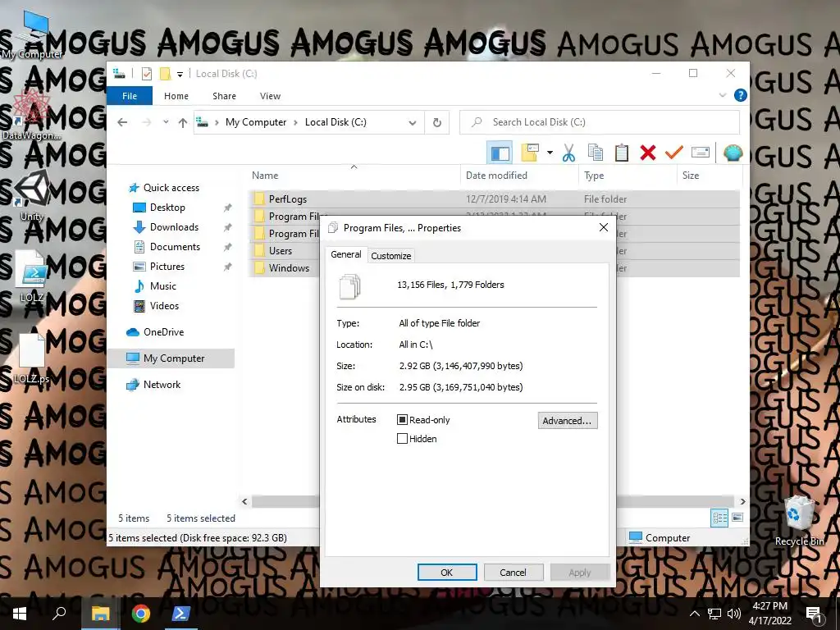Click the taskbar search magnifier

pos(59,614)
